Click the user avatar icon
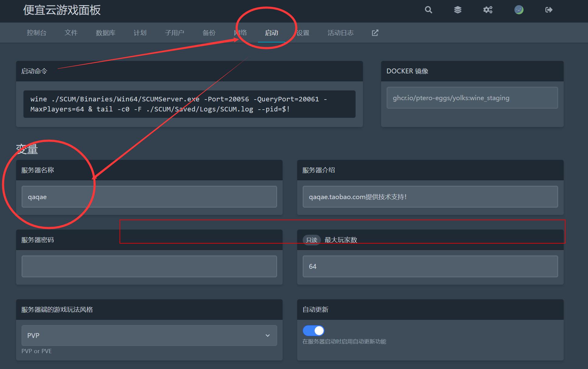The width and height of the screenshot is (588, 369). [x=519, y=10]
